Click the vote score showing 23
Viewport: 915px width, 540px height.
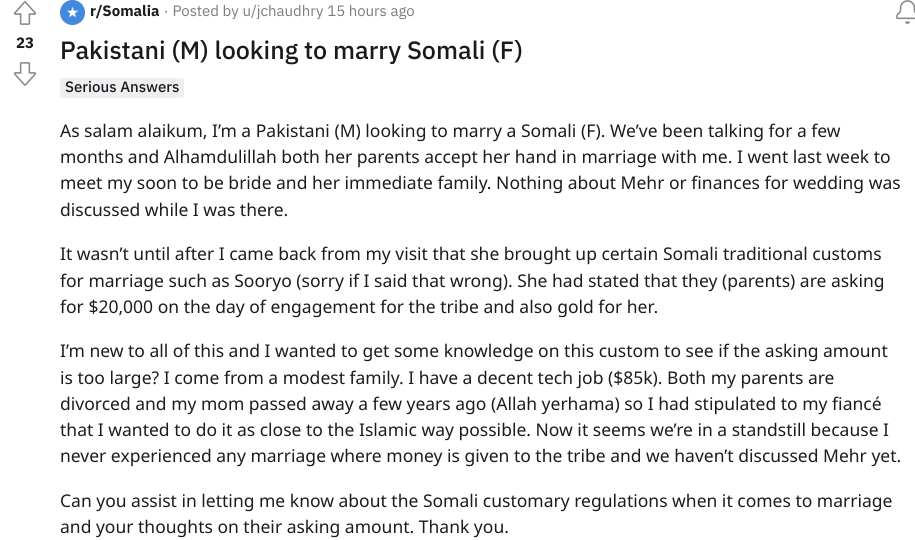(x=25, y=43)
